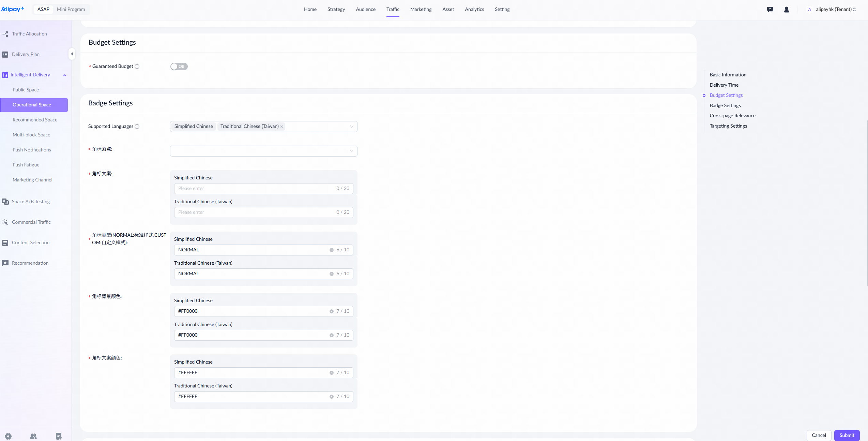The width and height of the screenshot is (868, 441).
Task: Click the Traffic Allocation sidebar icon
Action: coord(5,34)
